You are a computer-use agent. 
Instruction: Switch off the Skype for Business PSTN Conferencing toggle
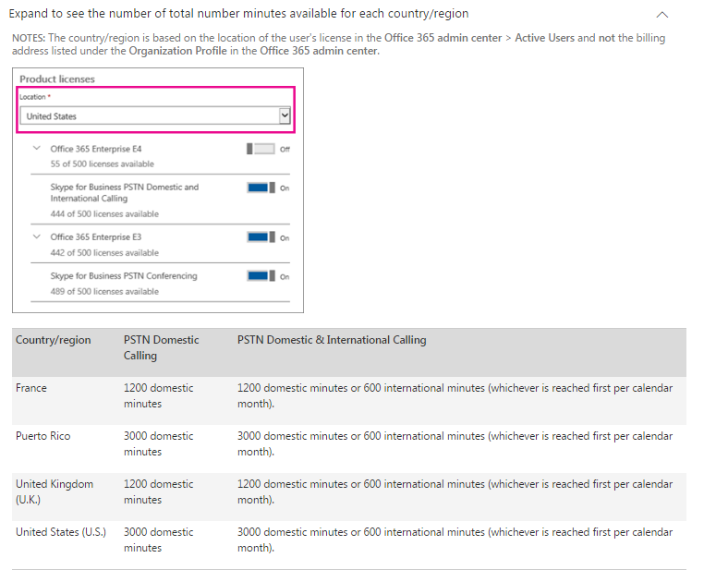point(261,276)
